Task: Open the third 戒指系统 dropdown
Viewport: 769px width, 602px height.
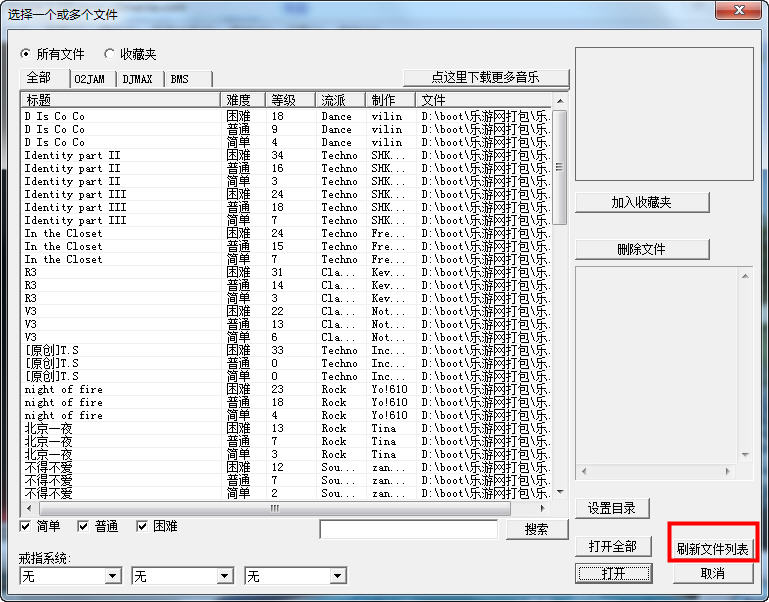Action: (x=338, y=576)
